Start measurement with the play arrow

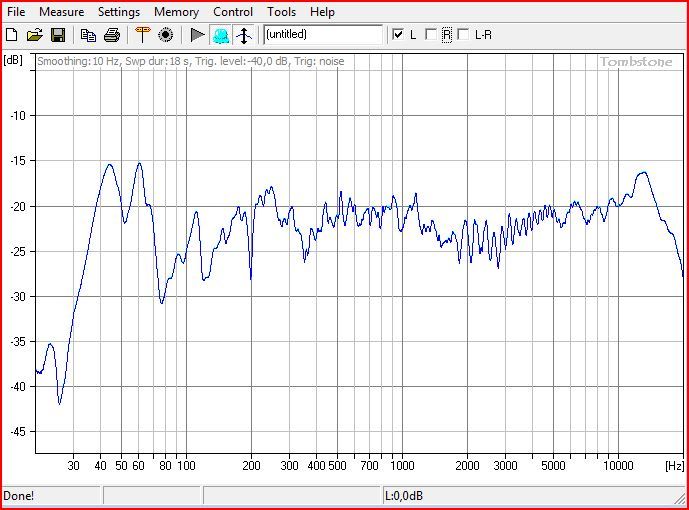tap(197, 35)
